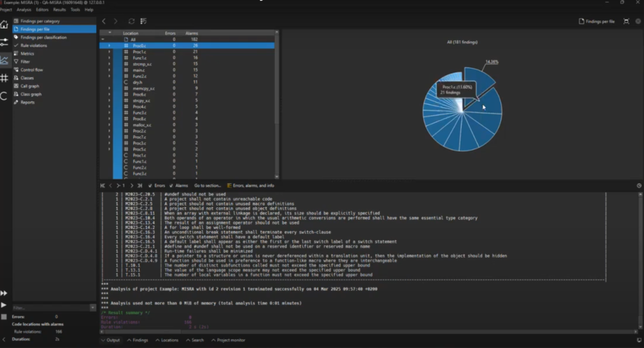The height and width of the screenshot is (348, 644).
Task: Click the clock icon right of output toolbar
Action: point(639,185)
